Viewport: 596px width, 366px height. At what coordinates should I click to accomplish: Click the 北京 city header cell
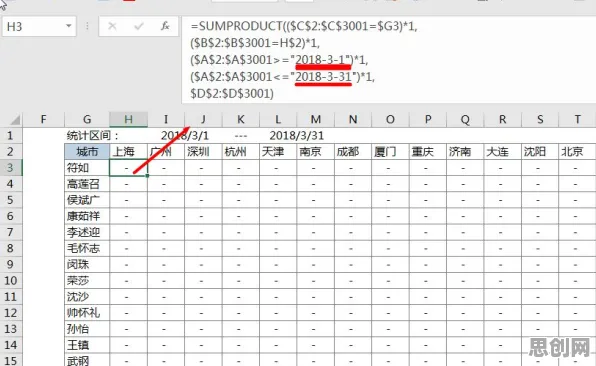[577, 152]
